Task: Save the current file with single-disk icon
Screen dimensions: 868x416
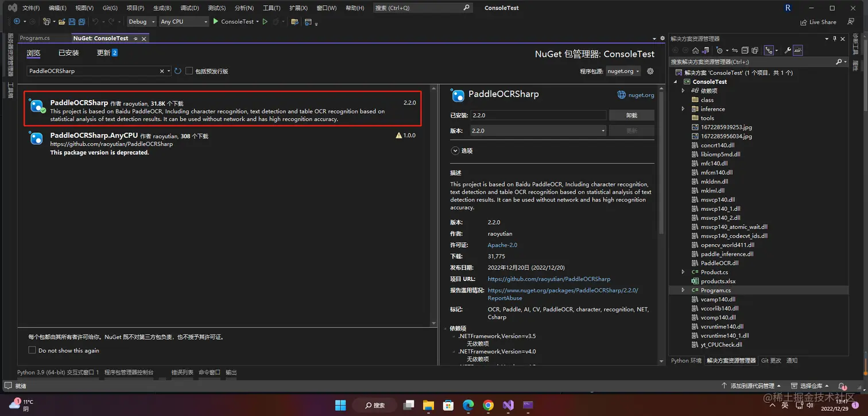Action: (x=72, y=22)
